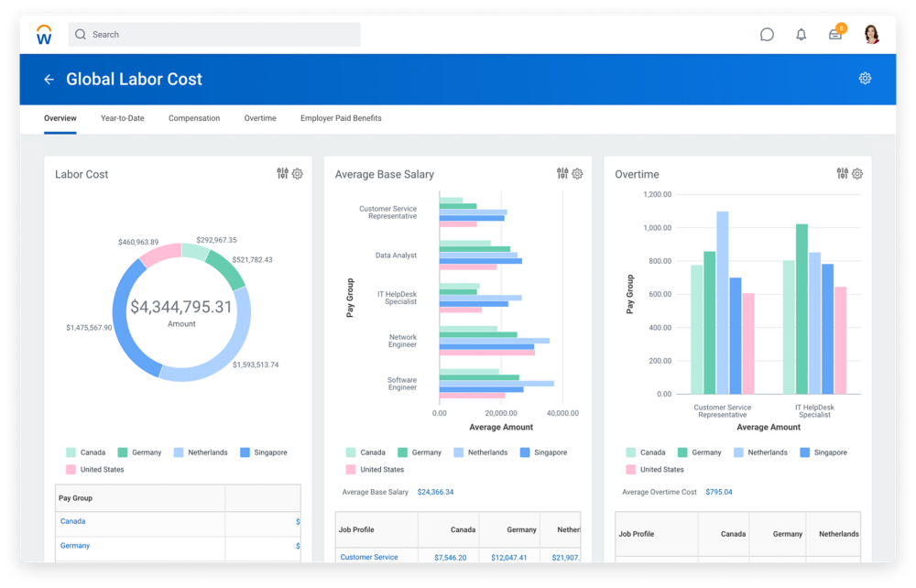Open the notifications bell
Image resolution: width=916 pixels, height=588 pixels.
pyautogui.click(x=801, y=34)
